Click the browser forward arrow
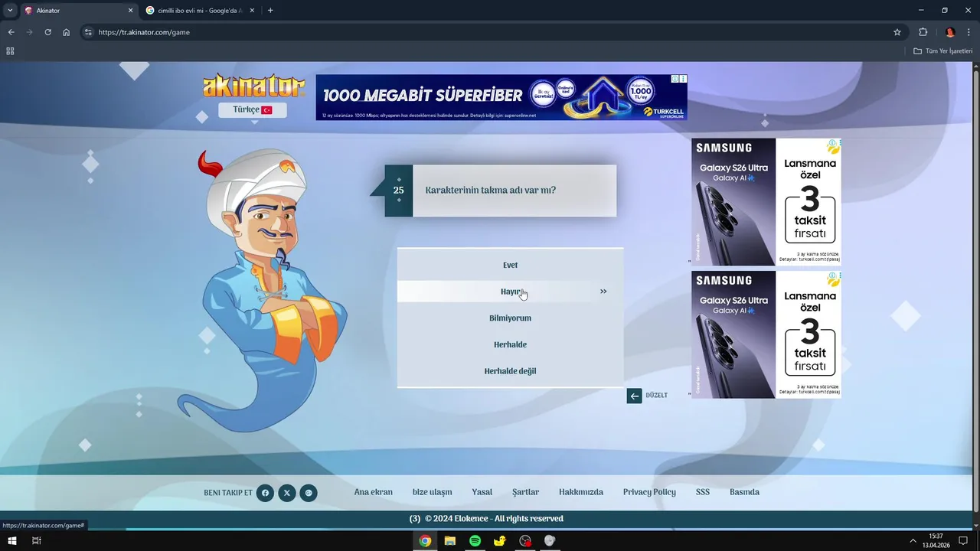The image size is (980, 551). pyautogui.click(x=29, y=32)
